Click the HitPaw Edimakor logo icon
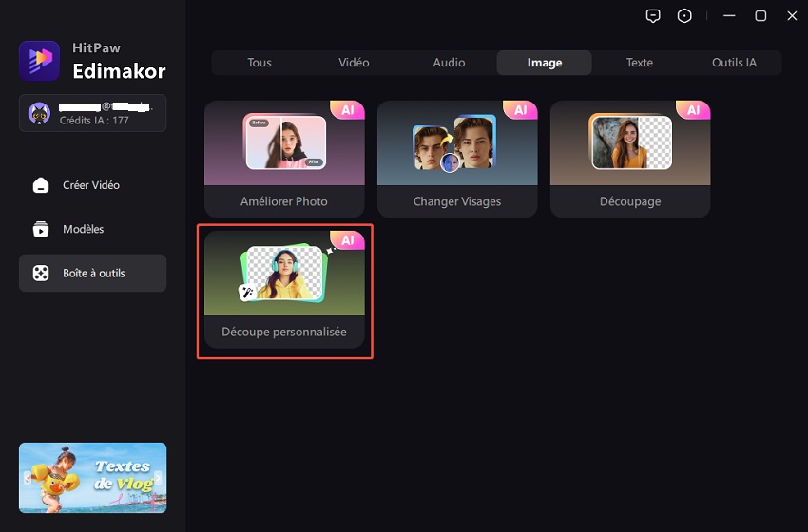 coord(39,61)
